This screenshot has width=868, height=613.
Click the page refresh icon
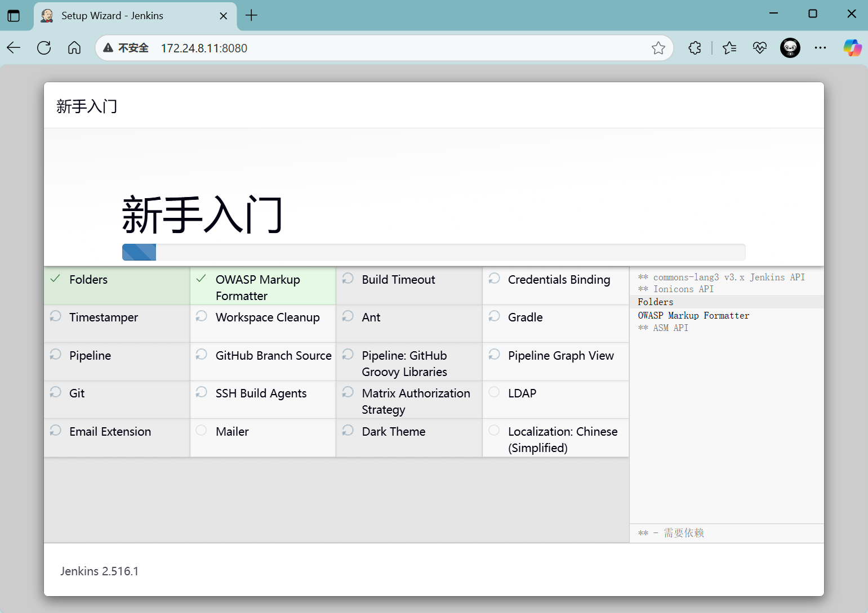pyautogui.click(x=44, y=48)
